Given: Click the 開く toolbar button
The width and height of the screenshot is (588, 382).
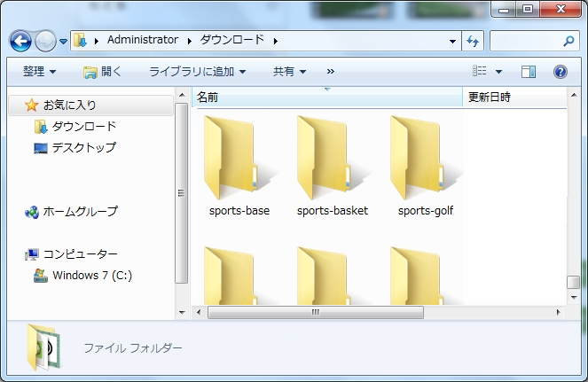Looking at the screenshot, I should coord(103,72).
